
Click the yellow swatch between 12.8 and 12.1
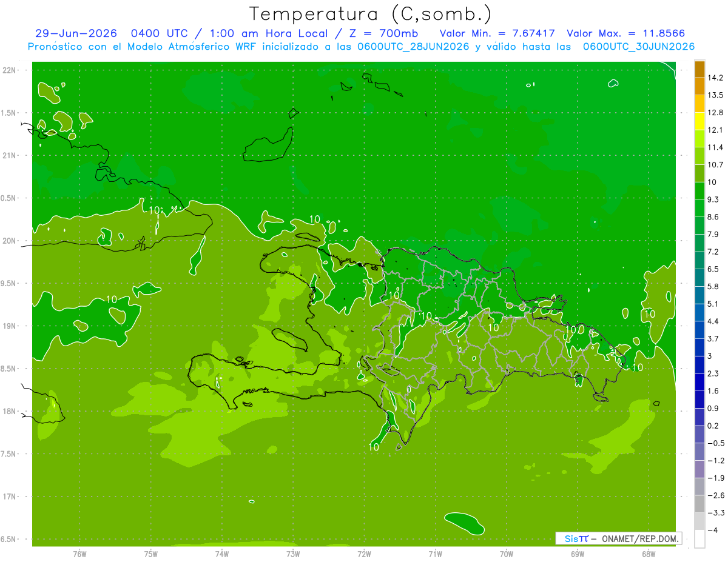click(699, 121)
